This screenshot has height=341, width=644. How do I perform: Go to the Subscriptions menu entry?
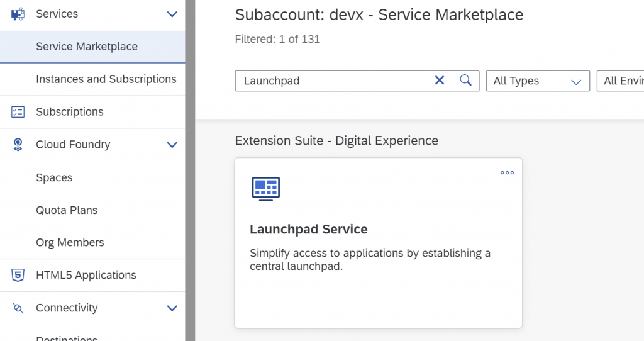coord(69,112)
